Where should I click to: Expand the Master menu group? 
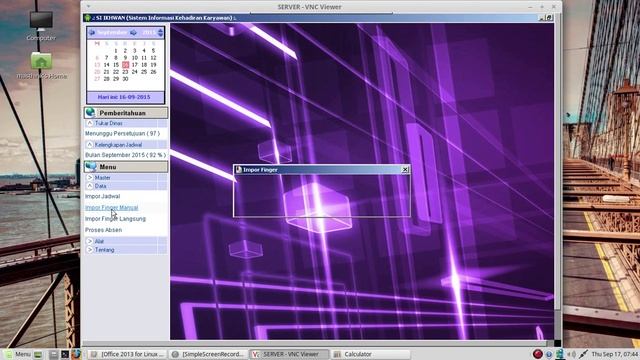coord(90,178)
